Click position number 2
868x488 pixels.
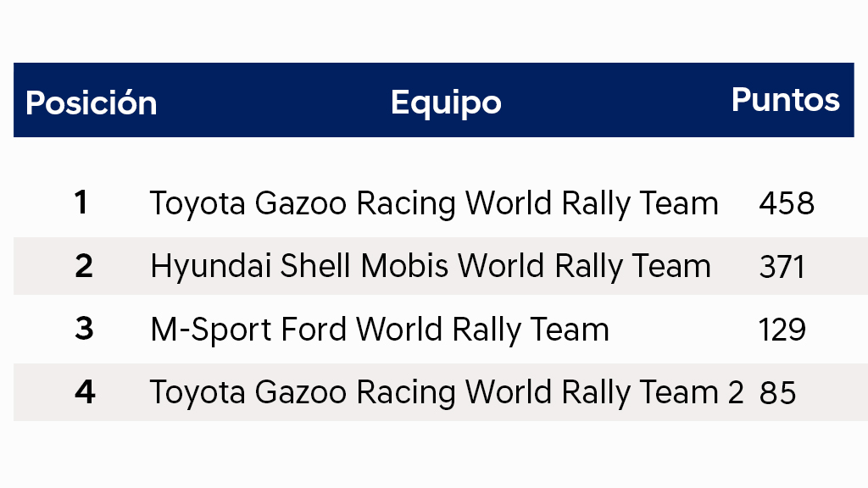pyautogui.click(x=84, y=266)
